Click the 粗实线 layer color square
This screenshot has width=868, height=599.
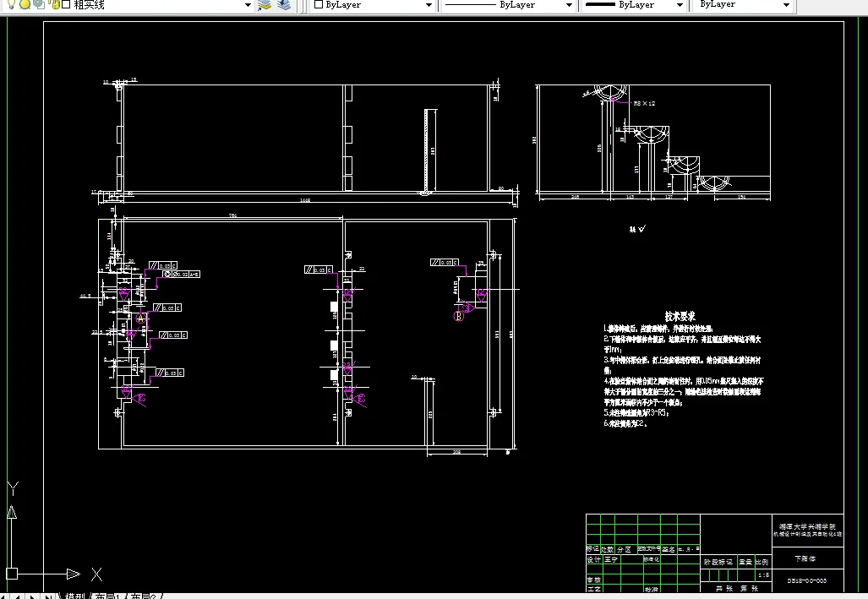point(66,4)
